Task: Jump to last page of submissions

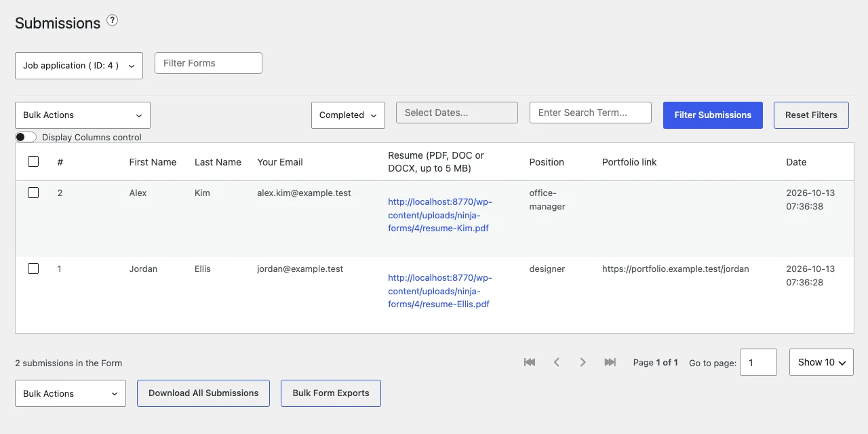Action: tap(610, 362)
